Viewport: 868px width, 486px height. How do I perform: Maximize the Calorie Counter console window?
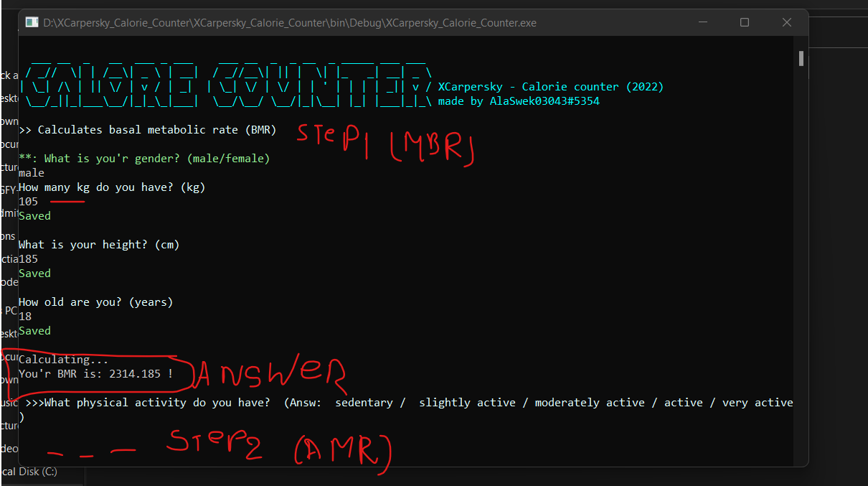[745, 22]
